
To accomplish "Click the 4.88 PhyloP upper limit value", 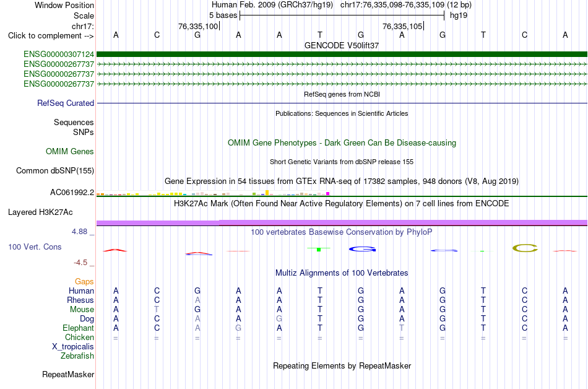I will [79, 232].
